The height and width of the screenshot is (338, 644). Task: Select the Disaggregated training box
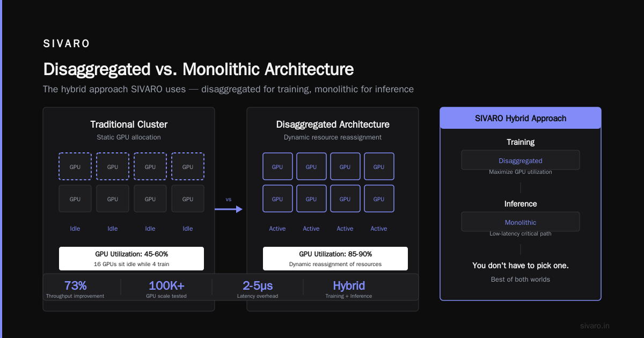click(x=521, y=160)
